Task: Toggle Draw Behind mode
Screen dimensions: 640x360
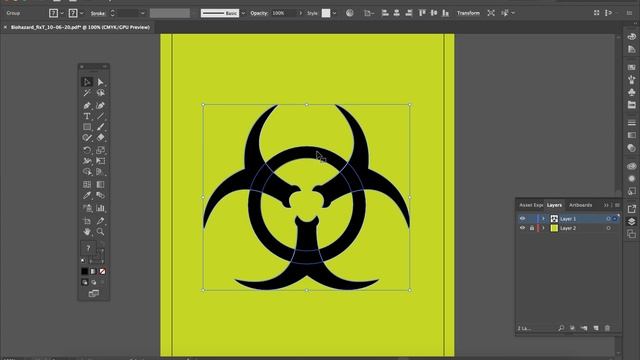Action: [x=93, y=282]
